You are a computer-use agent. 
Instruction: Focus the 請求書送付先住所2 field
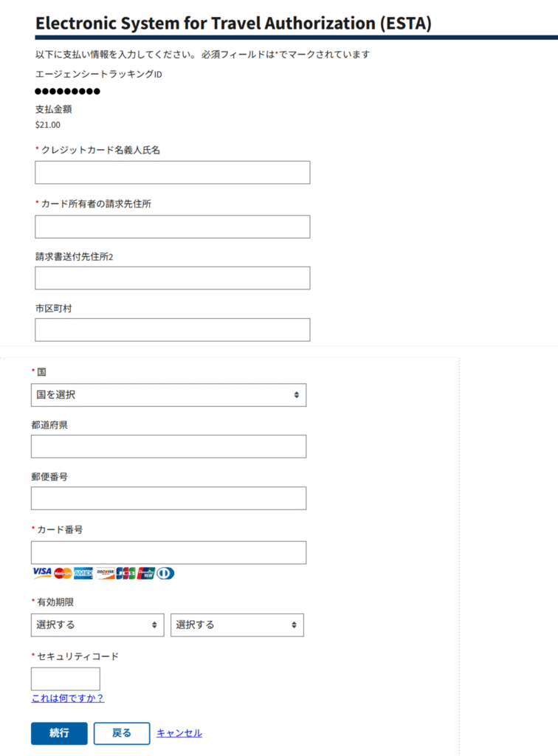click(173, 278)
